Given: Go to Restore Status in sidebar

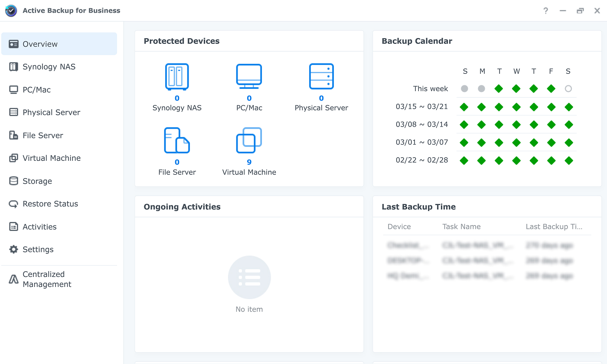Looking at the screenshot, I should (x=50, y=204).
